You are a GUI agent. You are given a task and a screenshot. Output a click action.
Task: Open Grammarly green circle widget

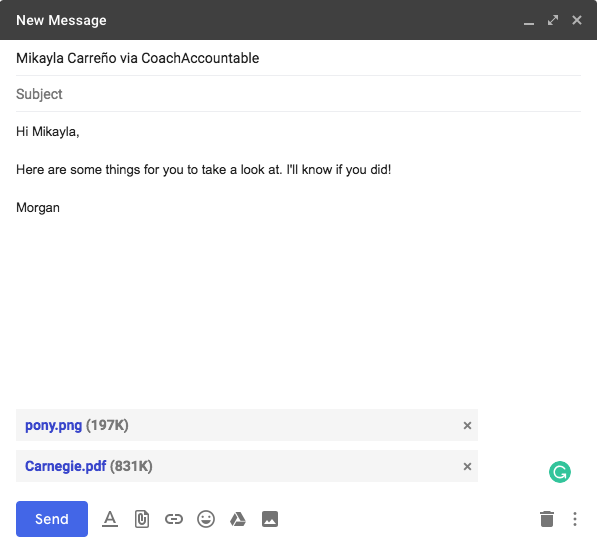[x=560, y=472]
